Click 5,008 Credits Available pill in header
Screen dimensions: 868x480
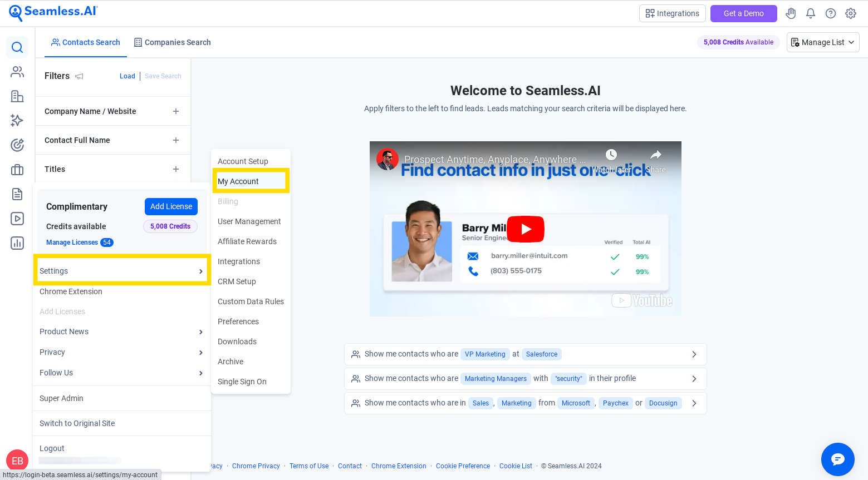[738, 42]
